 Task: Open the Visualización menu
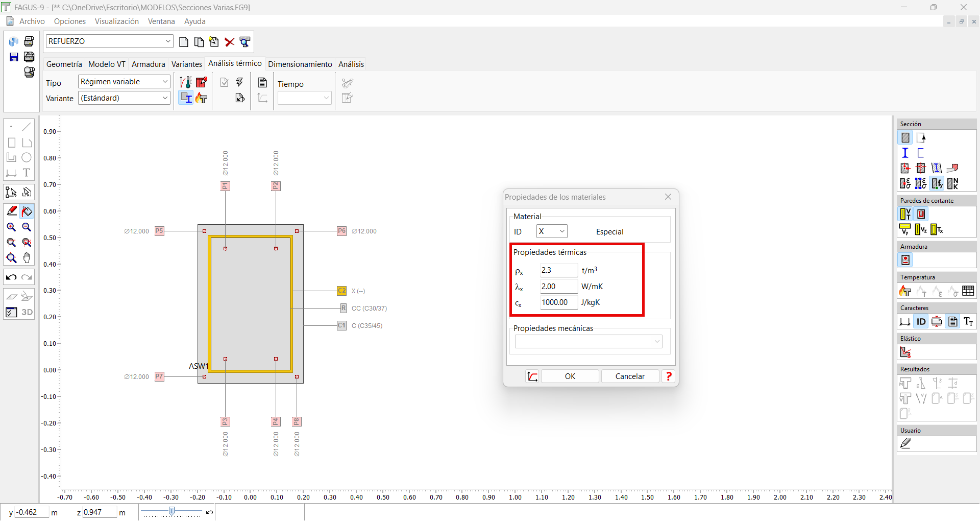point(116,21)
